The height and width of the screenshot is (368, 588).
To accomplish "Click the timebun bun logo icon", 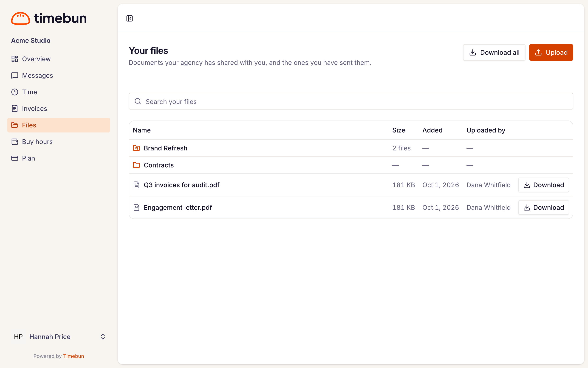I will (20, 18).
